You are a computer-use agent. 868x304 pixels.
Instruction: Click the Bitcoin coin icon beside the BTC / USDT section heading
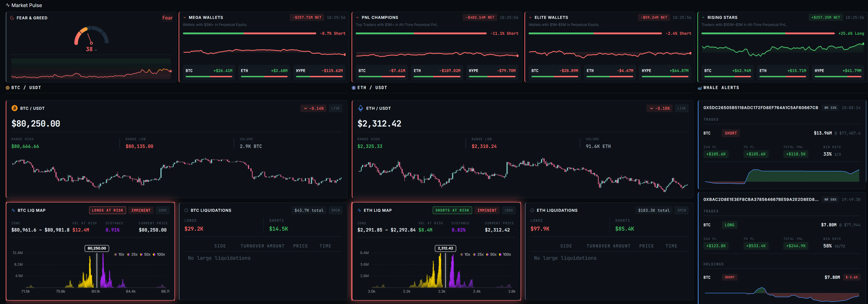click(8, 87)
